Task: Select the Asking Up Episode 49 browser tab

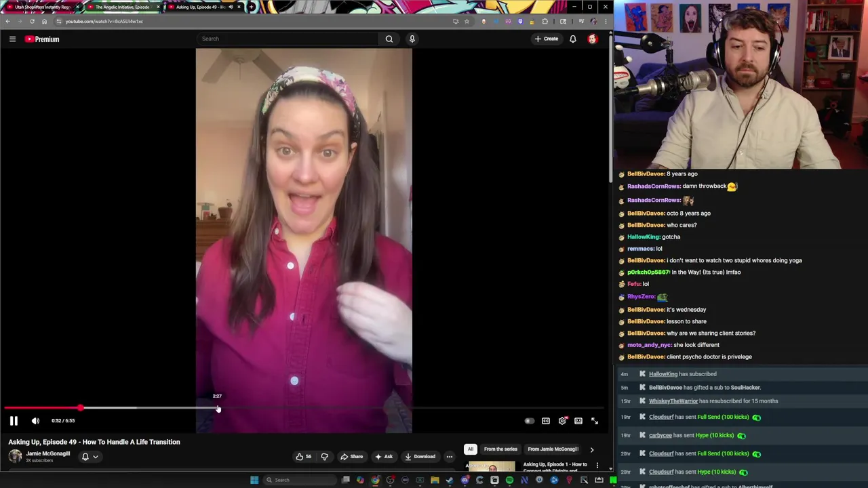Action: [x=203, y=7]
